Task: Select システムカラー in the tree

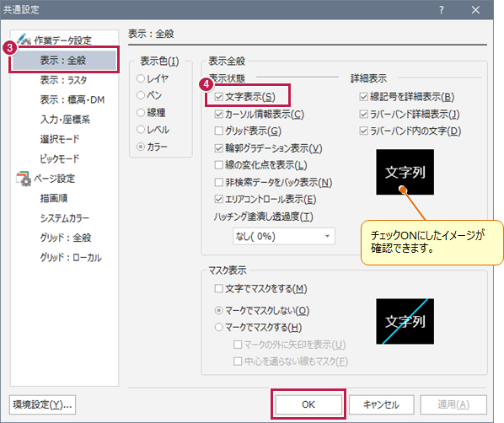Action: [x=65, y=218]
